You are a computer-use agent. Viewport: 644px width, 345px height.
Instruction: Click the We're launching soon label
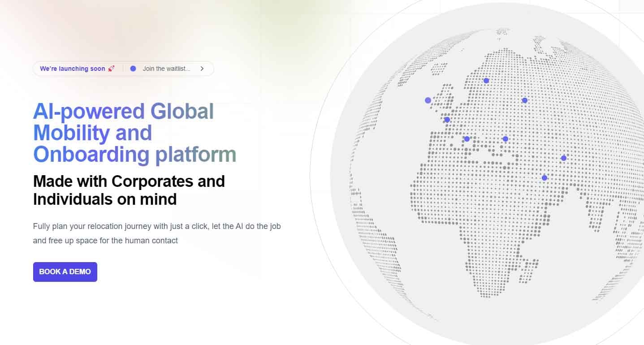click(73, 69)
